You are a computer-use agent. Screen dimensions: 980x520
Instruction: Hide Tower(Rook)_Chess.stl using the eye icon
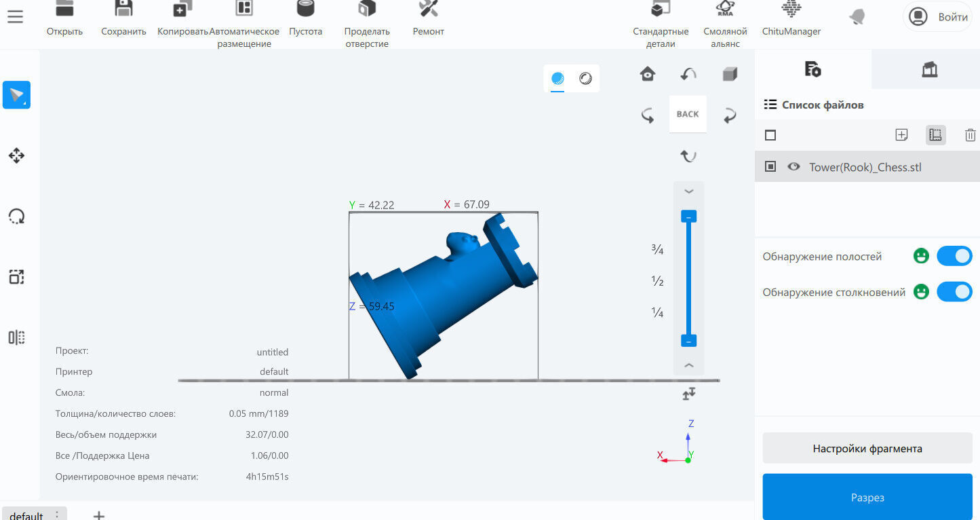(793, 167)
